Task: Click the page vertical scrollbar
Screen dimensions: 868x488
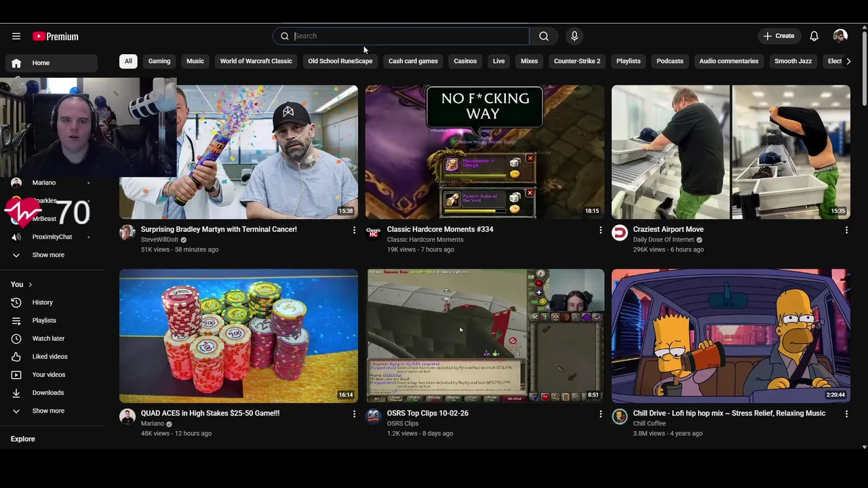Action: [x=864, y=68]
